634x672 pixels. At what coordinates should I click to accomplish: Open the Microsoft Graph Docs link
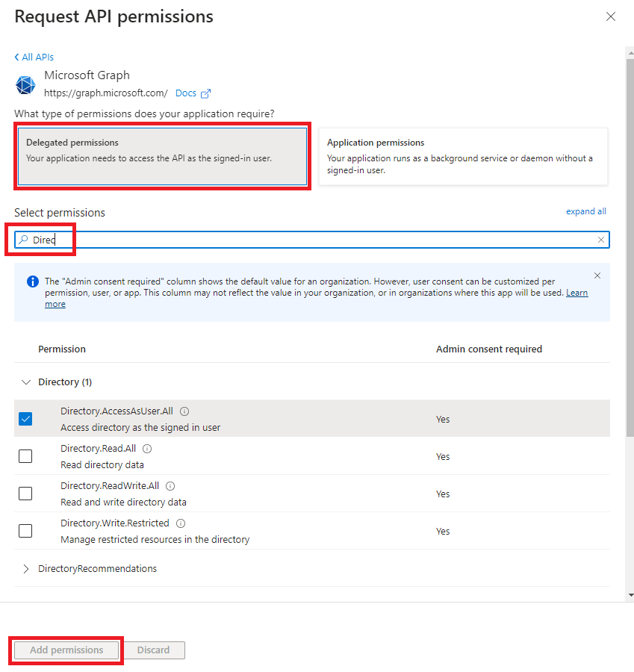186,93
